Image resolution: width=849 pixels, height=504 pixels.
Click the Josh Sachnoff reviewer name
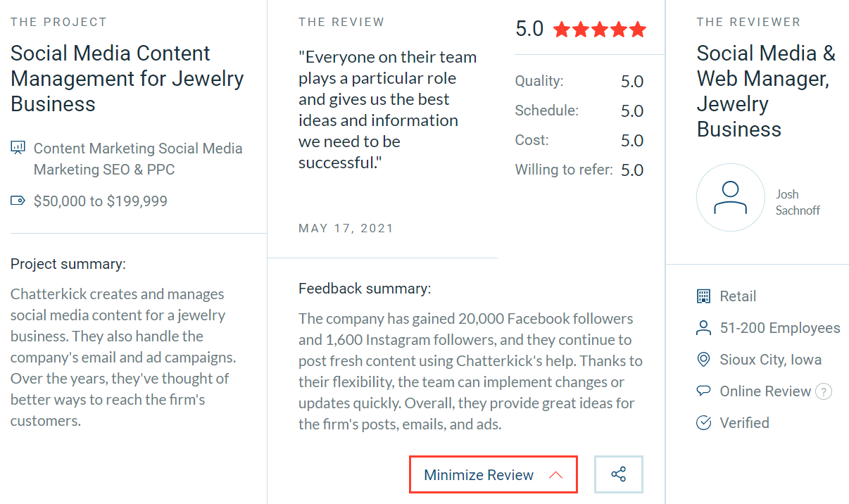[x=797, y=202]
